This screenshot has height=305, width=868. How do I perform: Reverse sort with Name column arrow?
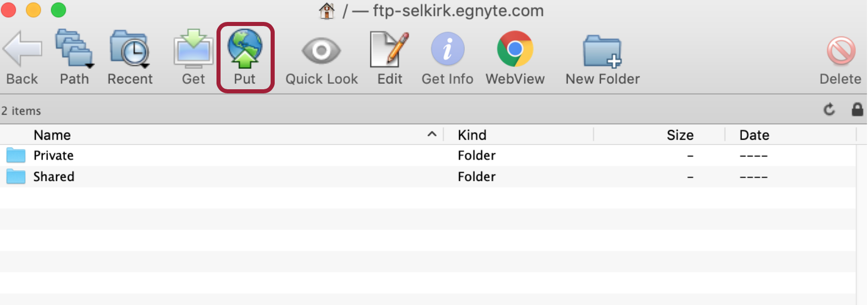431,134
